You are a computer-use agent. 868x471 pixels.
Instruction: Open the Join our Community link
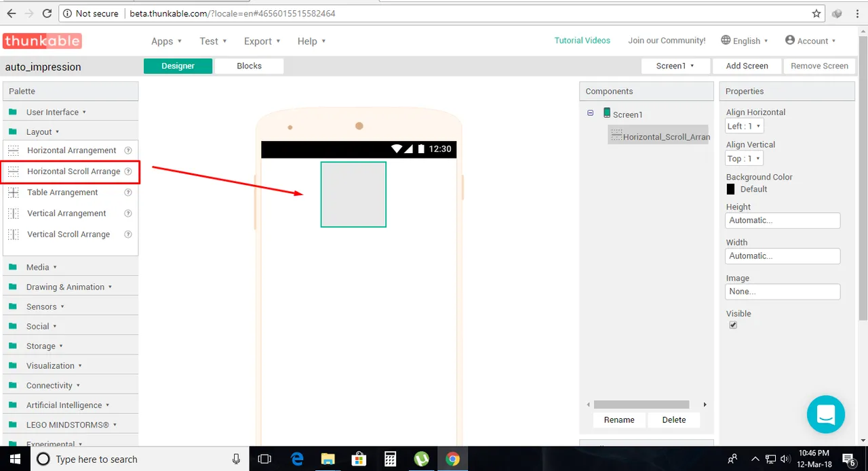coord(667,41)
